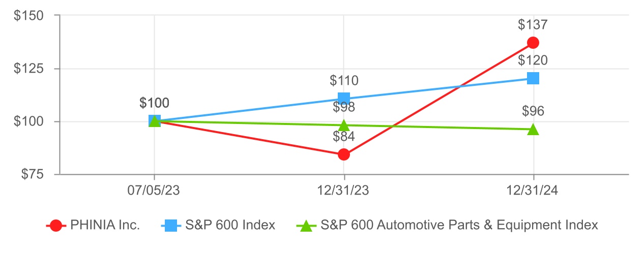Toggle the PHINIA Inc. legend label

(x=105, y=226)
